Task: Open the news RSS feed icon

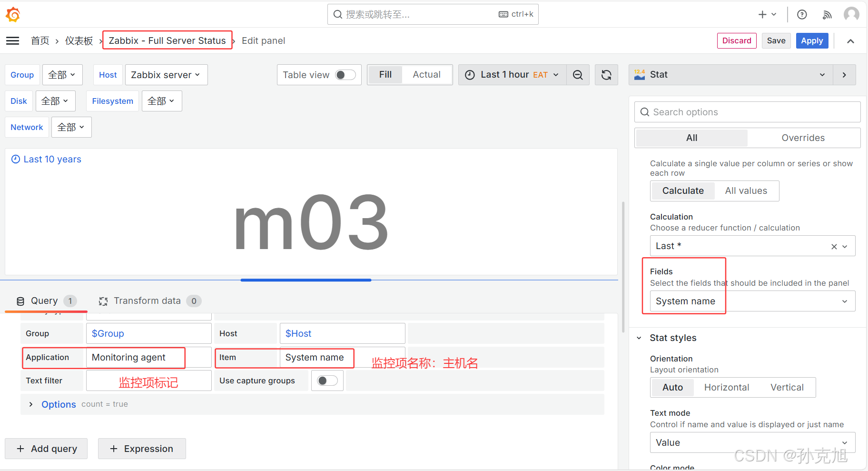Action: click(x=827, y=15)
